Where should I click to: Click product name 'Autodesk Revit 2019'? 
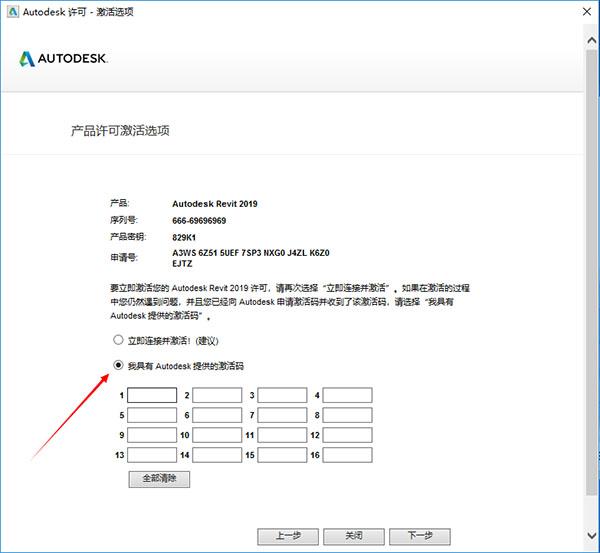(x=215, y=204)
